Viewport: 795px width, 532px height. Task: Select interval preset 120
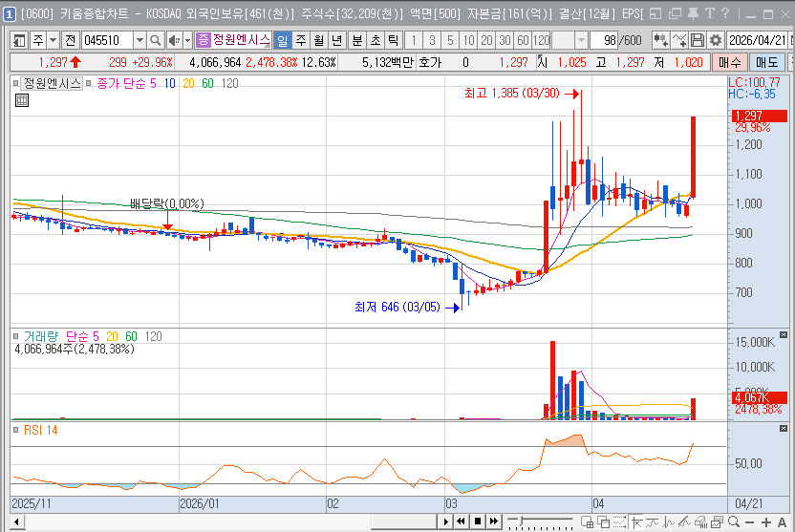541,40
